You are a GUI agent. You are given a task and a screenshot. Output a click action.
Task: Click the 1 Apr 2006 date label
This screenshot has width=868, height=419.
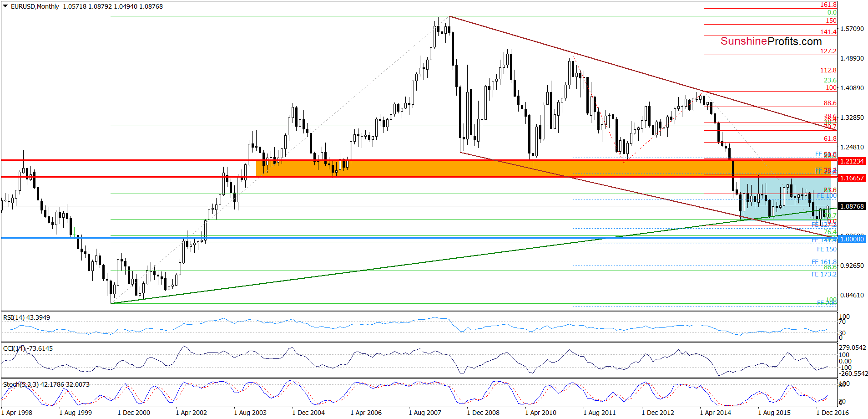(366, 413)
